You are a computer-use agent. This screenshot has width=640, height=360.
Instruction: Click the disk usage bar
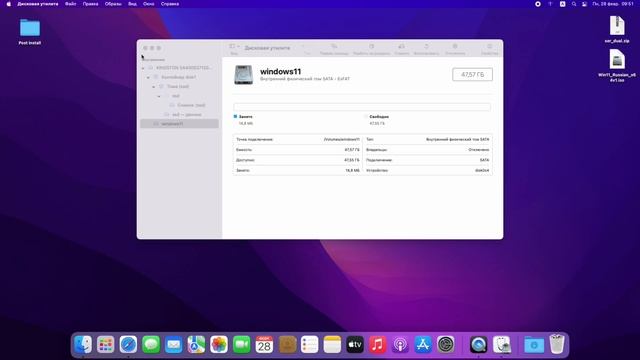click(x=362, y=107)
